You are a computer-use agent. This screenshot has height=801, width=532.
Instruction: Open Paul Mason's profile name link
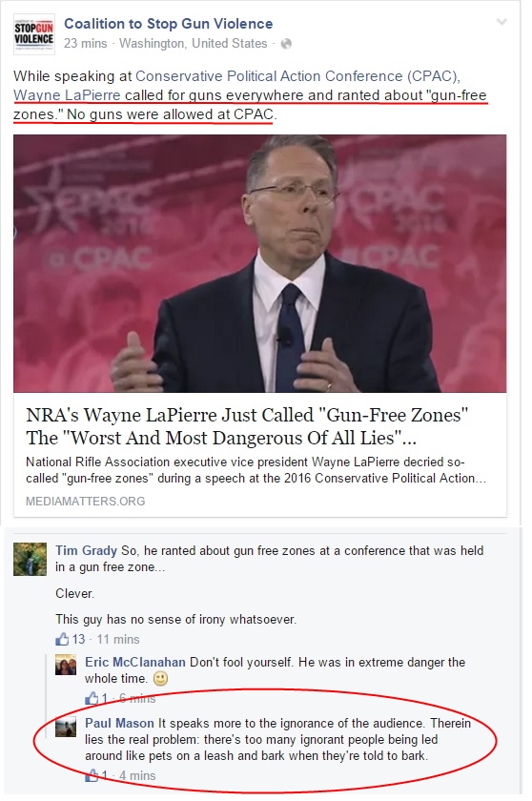119,724
